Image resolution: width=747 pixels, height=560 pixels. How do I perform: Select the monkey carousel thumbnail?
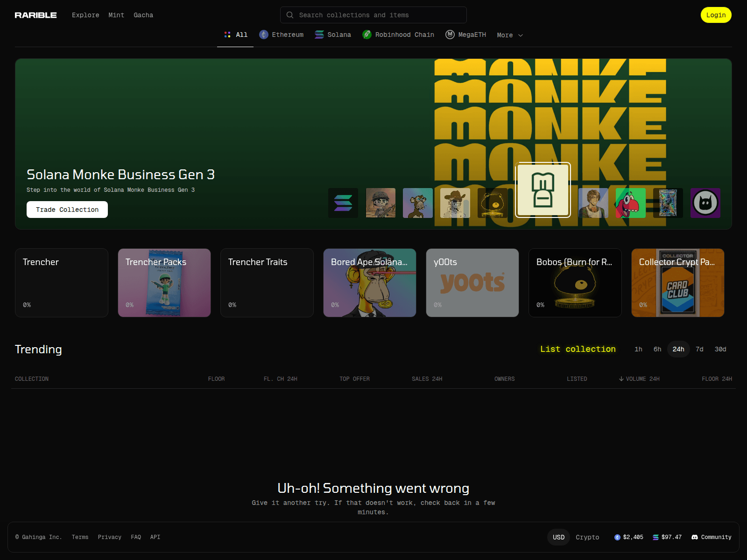(418, 203)
